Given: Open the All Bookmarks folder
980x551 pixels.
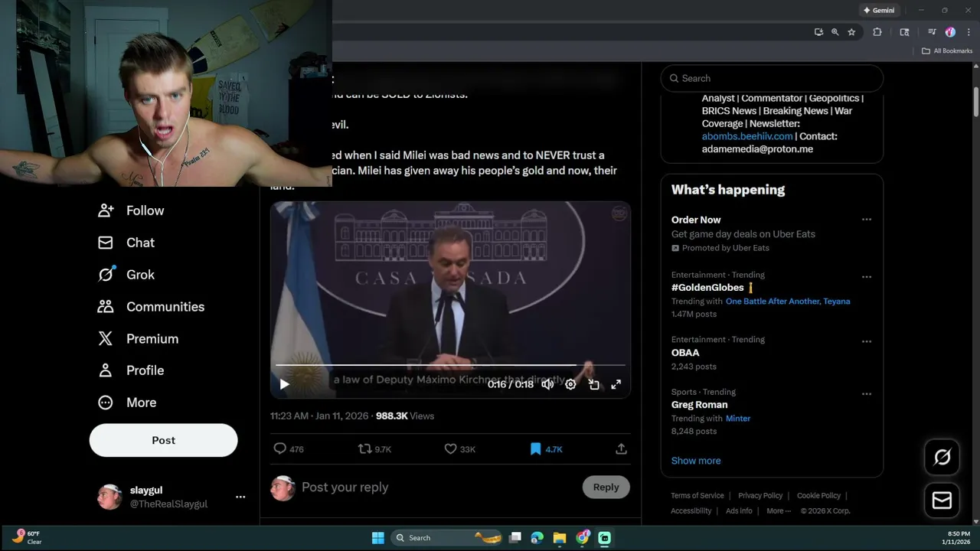Looking at the screenshot, I should click(x=946, y=51).
